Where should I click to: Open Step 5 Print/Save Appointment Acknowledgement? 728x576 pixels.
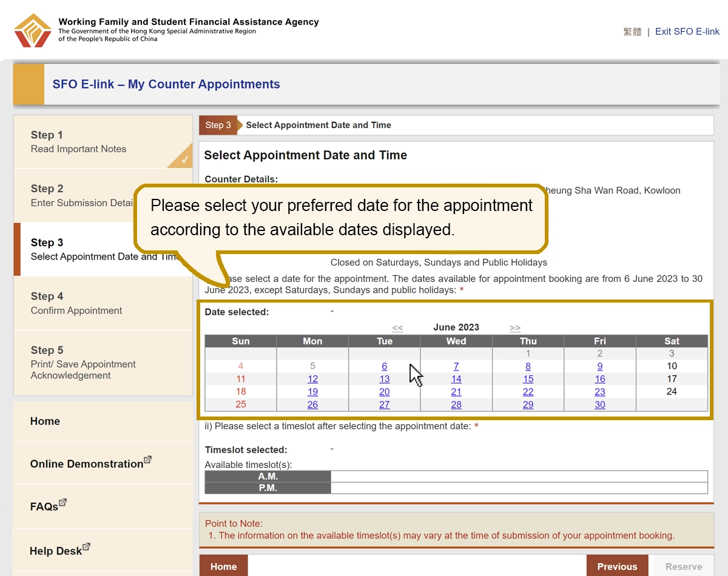point(103,363)
